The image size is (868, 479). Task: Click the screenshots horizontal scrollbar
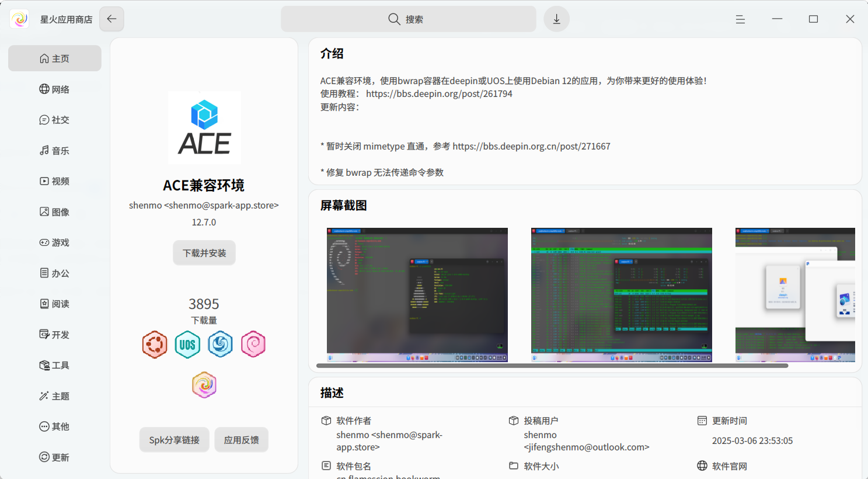click(552, 366)
